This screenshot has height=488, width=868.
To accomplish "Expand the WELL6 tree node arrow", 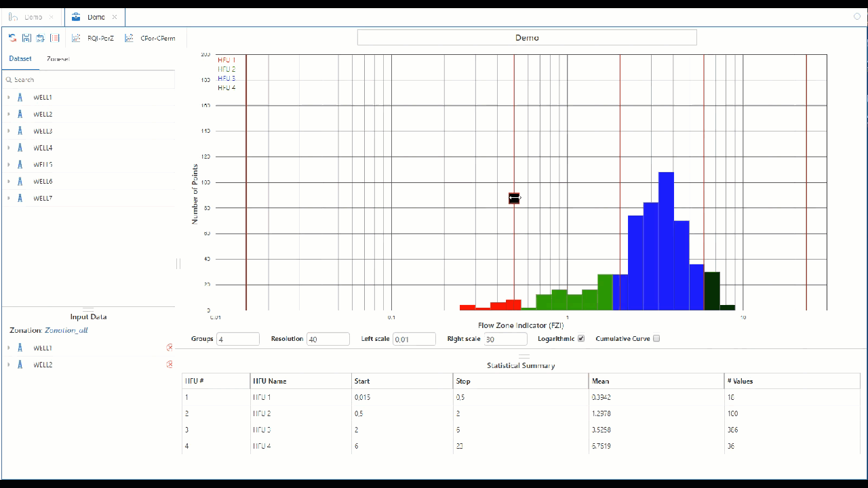I will pos(9,182).
